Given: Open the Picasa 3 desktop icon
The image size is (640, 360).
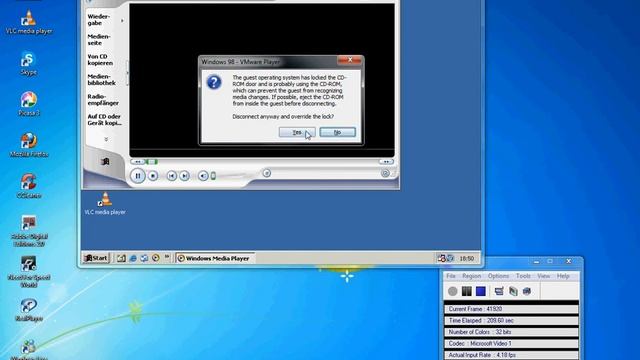Looking at the screenshot, I should point(29,104).
